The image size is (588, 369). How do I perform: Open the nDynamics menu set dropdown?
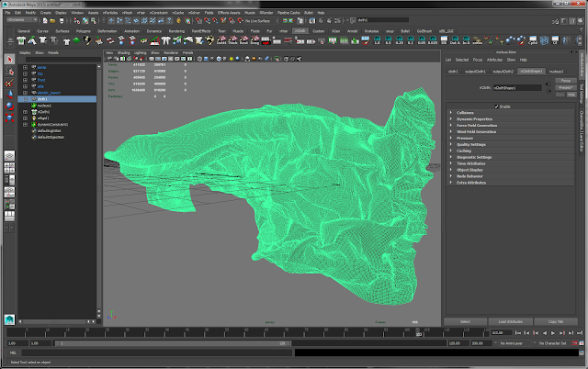(x=22, y=20)
